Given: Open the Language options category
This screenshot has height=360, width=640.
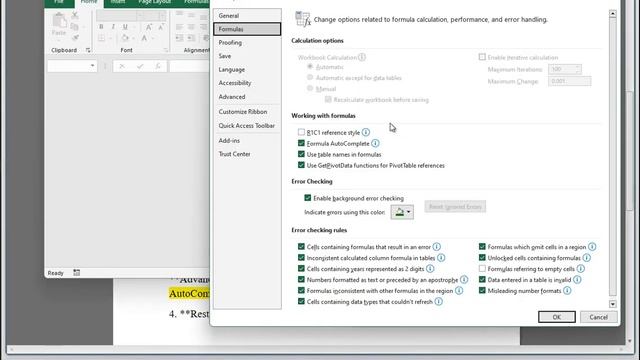Looking at the screenshot, I should pos(247,69).
